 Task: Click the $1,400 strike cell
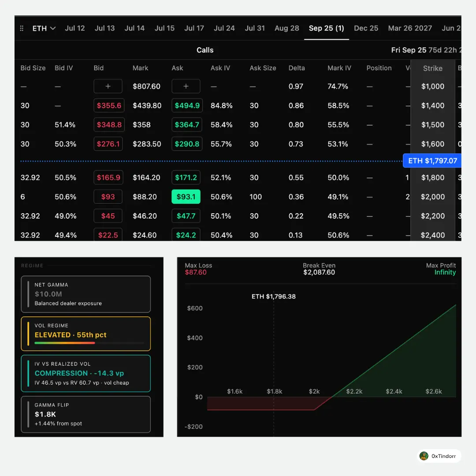[433, 106]
